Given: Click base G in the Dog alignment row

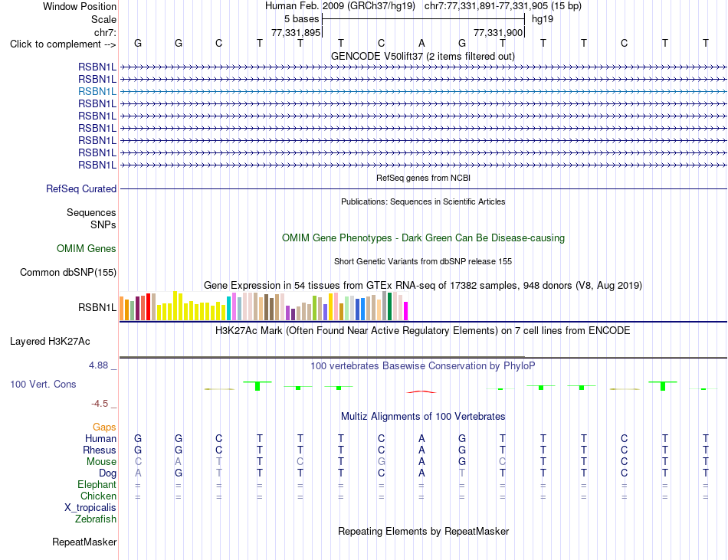Looking at the screenshot, I should click(x=179, y=473).
